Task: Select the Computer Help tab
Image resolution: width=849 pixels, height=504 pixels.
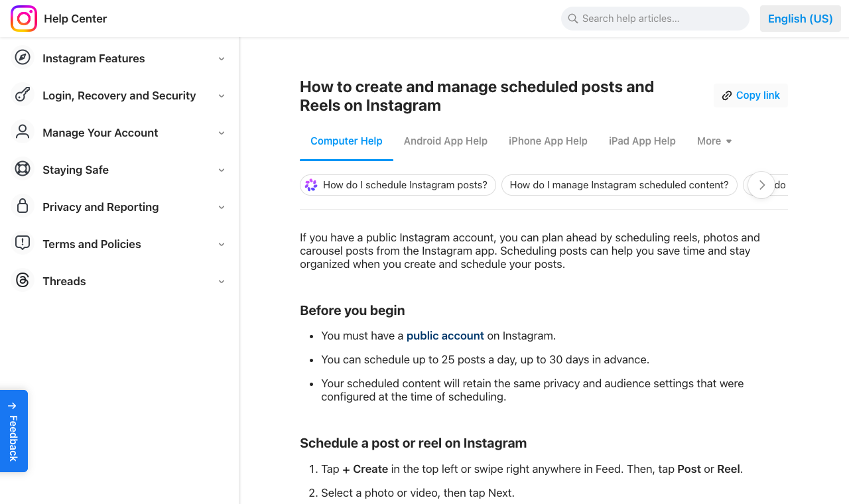Action: point(346,141)
